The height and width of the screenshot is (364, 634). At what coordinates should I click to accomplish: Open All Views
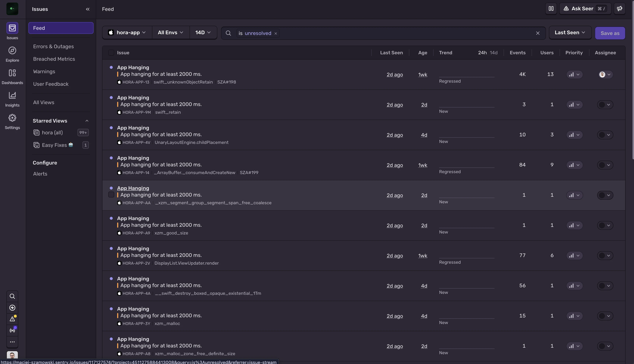tap(43, 103)
